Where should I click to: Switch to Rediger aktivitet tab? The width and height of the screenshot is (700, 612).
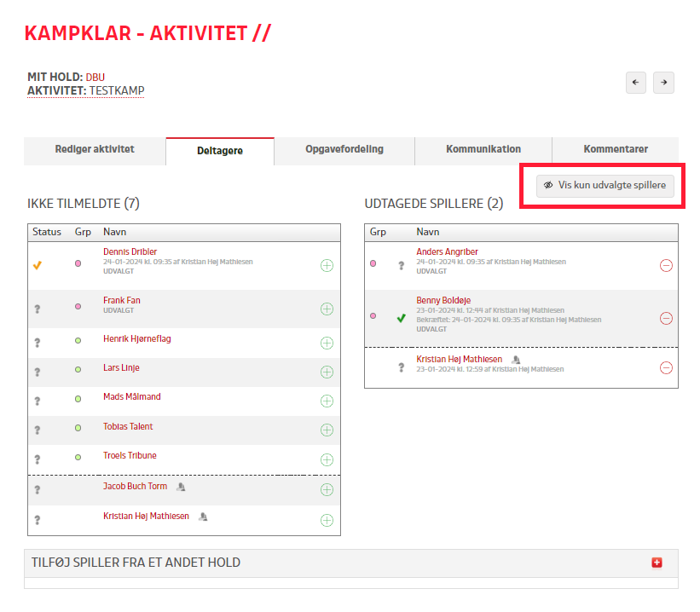95,150
